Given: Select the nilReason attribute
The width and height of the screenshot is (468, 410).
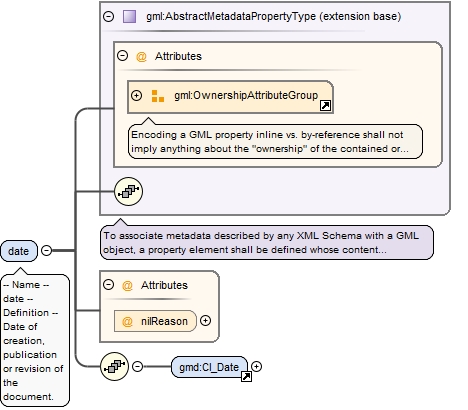Looking at the screenshot, I should click(x=155, y=321).
